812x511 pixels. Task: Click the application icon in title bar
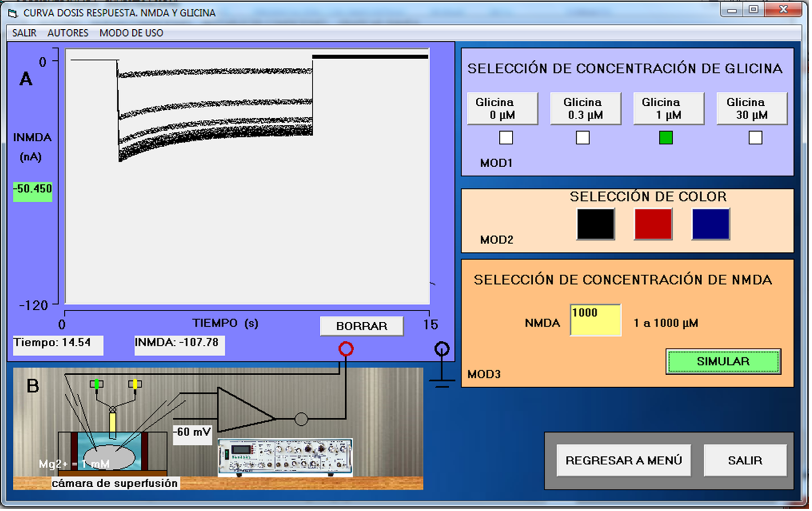click(12, 13)
